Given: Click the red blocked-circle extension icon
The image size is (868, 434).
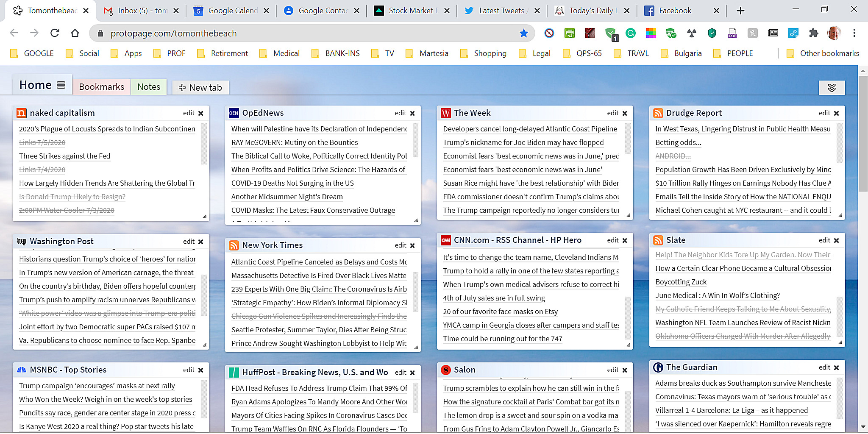Looking at the screenshot, I should pos(549,33).
